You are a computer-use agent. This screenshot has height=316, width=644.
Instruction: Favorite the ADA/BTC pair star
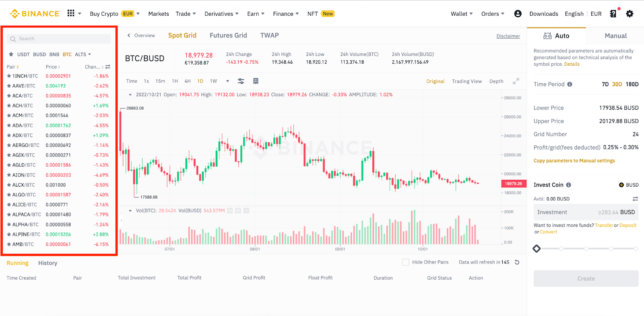[x=9, y=125]
